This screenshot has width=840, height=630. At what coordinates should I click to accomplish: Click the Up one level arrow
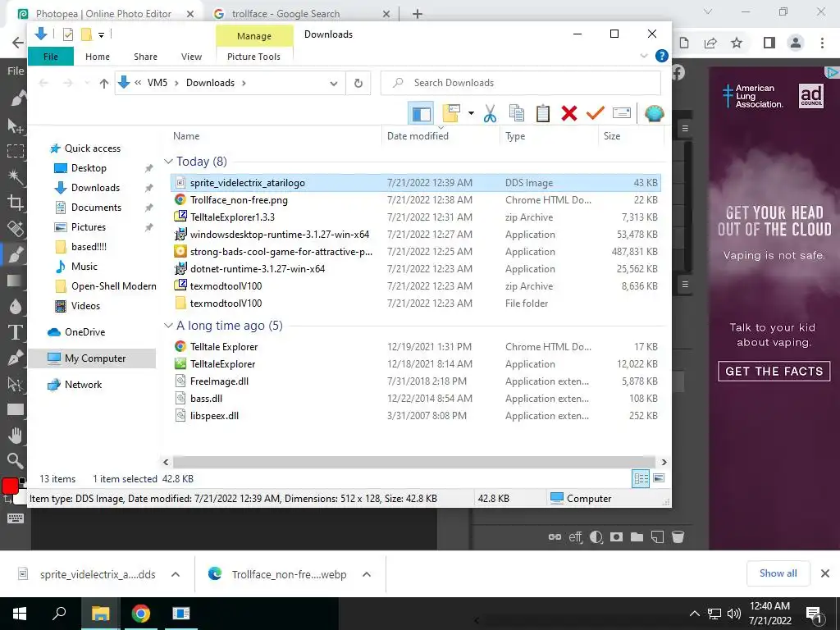pyautogui.click(x=104, y=83)
